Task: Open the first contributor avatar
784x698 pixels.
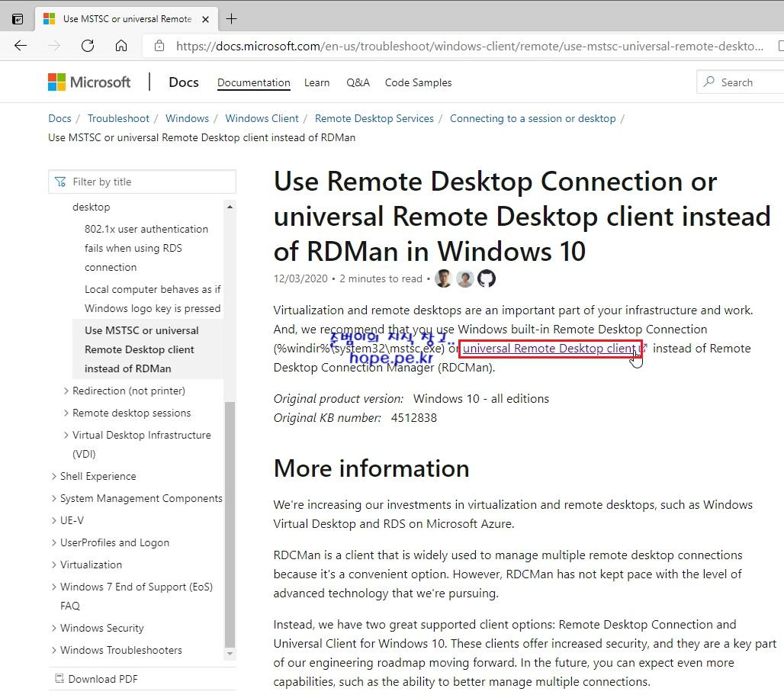Action: [444, 278]
